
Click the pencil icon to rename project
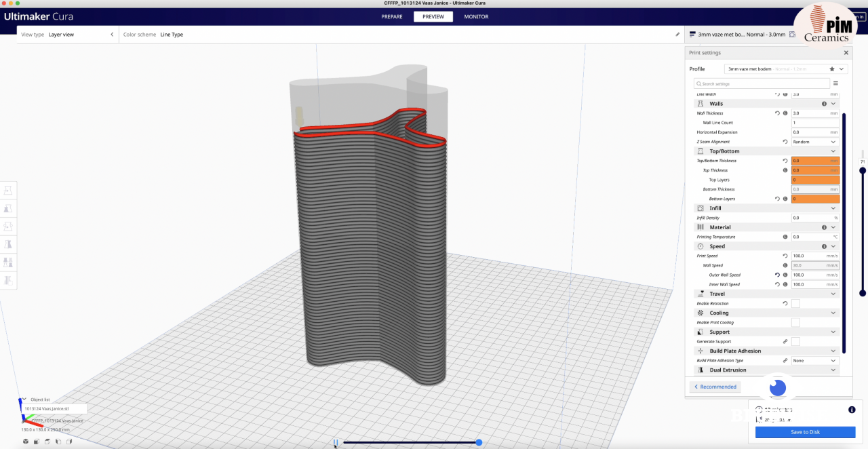pyautogui.click(x=677, y=35)
